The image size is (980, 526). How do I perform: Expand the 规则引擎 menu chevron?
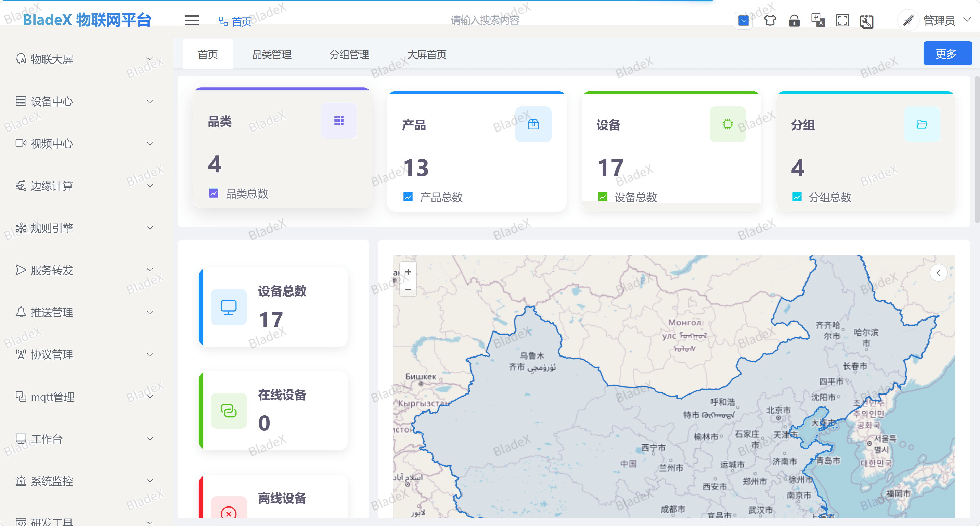150,228
